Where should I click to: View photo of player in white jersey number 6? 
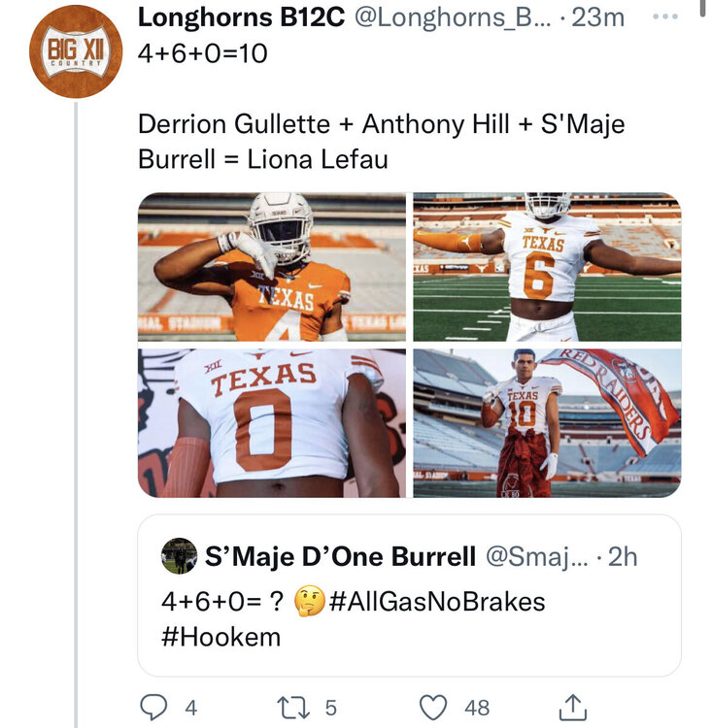(x=547, y=267)
